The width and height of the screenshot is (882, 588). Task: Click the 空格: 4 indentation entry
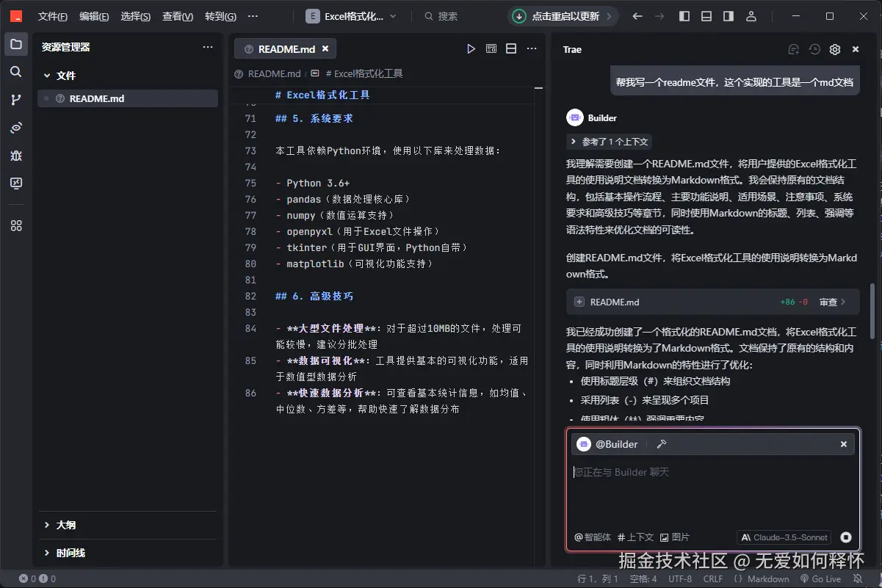click(x=643, y=579)
